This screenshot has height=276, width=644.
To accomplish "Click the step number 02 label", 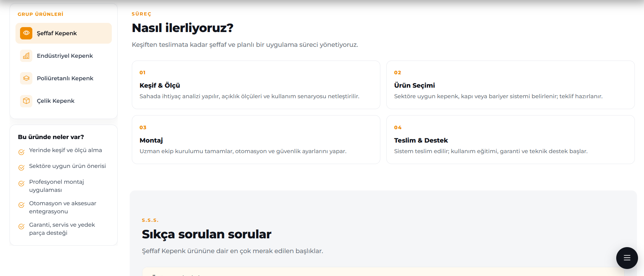I will point(398,73).
